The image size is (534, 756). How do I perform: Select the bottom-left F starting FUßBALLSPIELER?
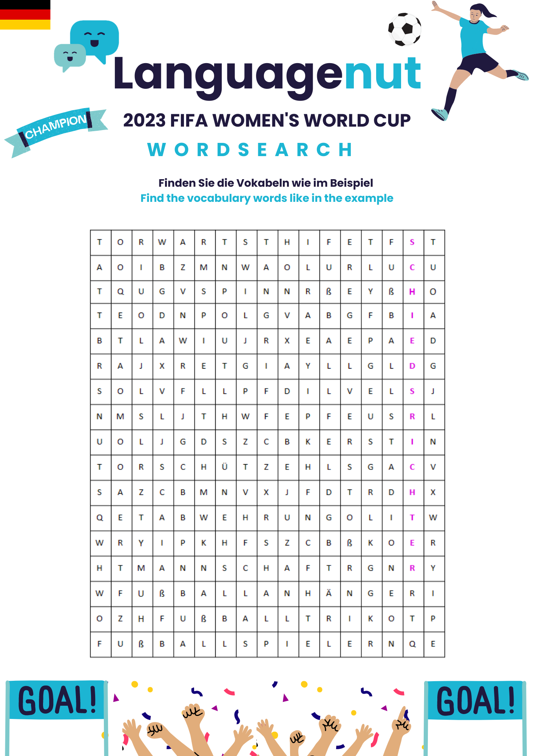click(x=100, y=644)
